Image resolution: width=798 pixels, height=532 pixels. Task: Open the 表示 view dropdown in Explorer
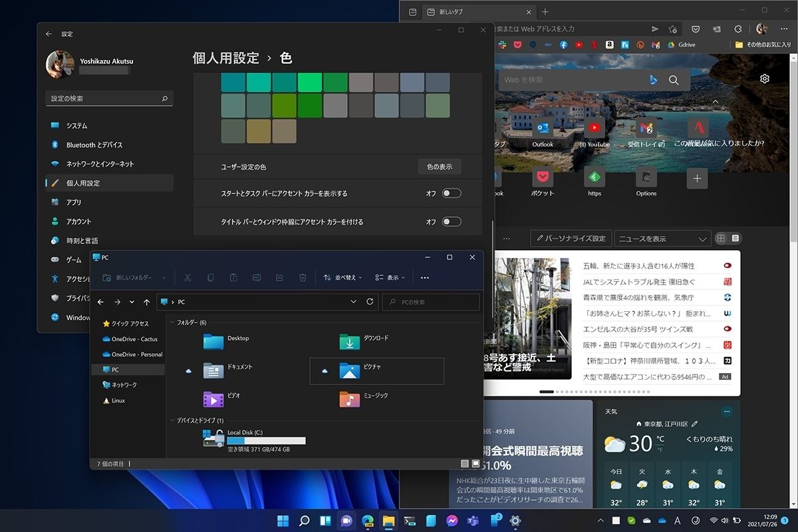(390, 277)
